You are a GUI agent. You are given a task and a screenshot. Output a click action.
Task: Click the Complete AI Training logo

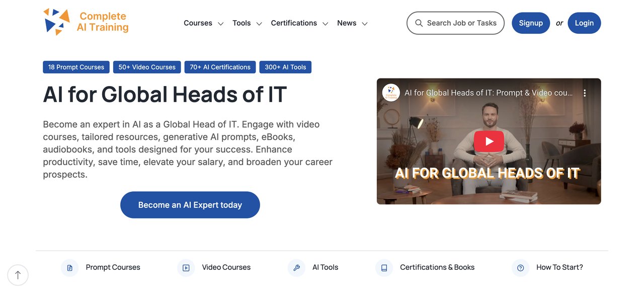[86, 22]
